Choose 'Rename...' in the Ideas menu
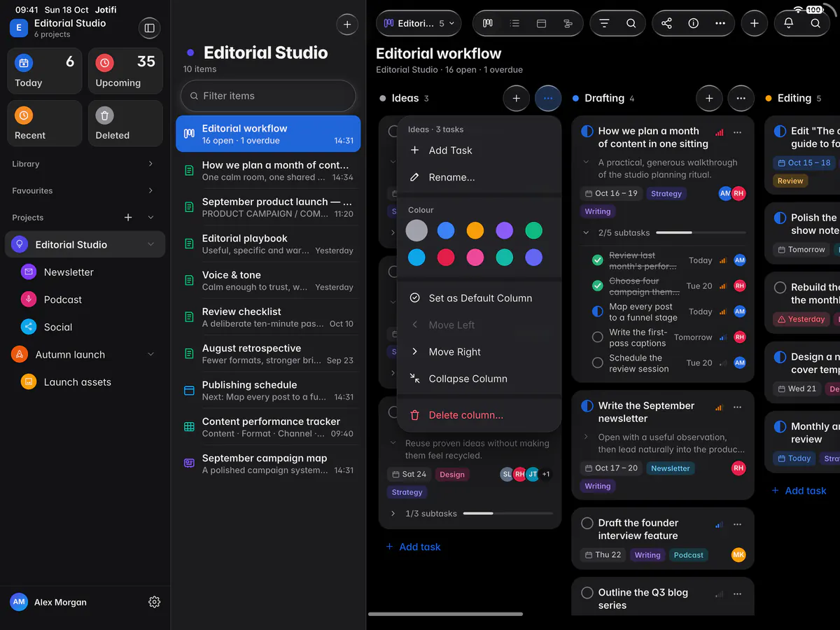Screen dimensions: 840x630 click(x=479, y=177)
